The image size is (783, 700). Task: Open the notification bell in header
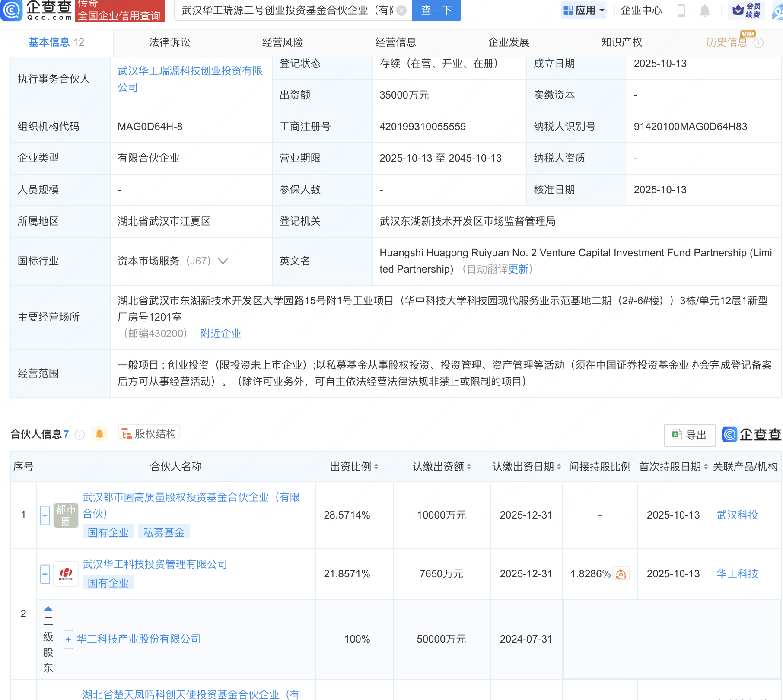pyautogui.click(x=704, y=10)
